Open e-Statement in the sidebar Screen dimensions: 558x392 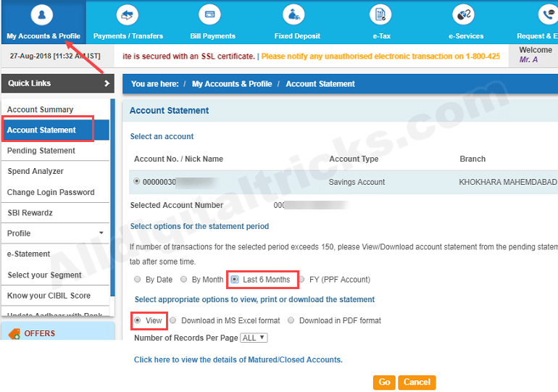(28, 254)
